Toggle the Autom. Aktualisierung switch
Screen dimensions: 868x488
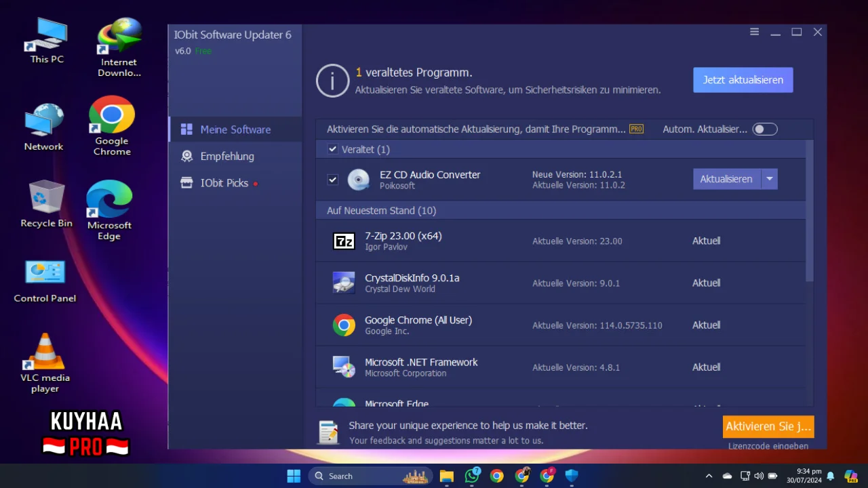765,129
